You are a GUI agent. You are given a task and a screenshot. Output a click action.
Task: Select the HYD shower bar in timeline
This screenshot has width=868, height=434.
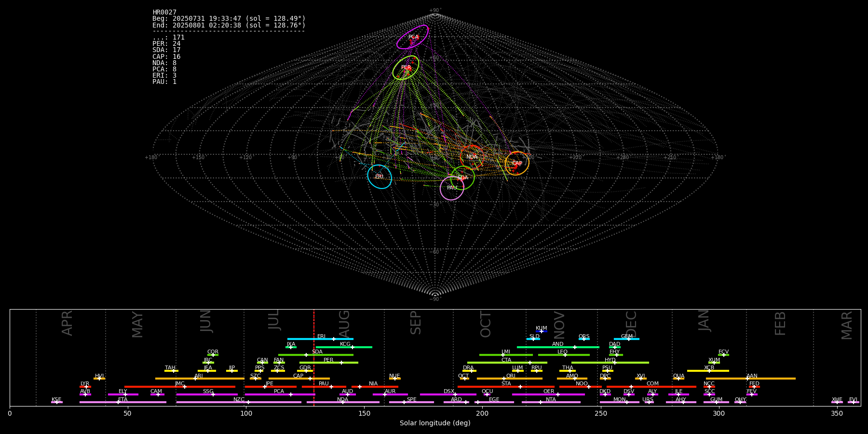click(610, 363)
